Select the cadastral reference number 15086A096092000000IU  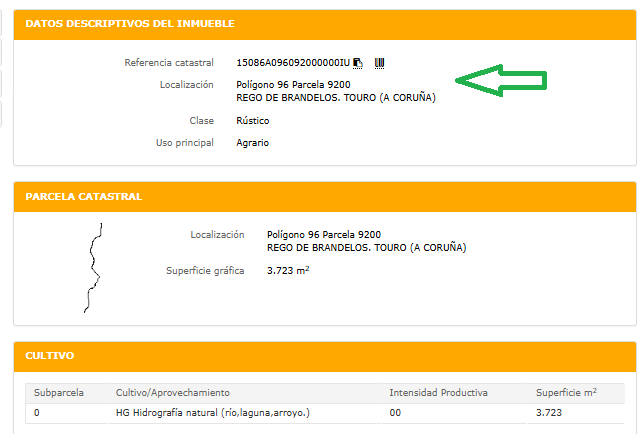tap(293, 63)
